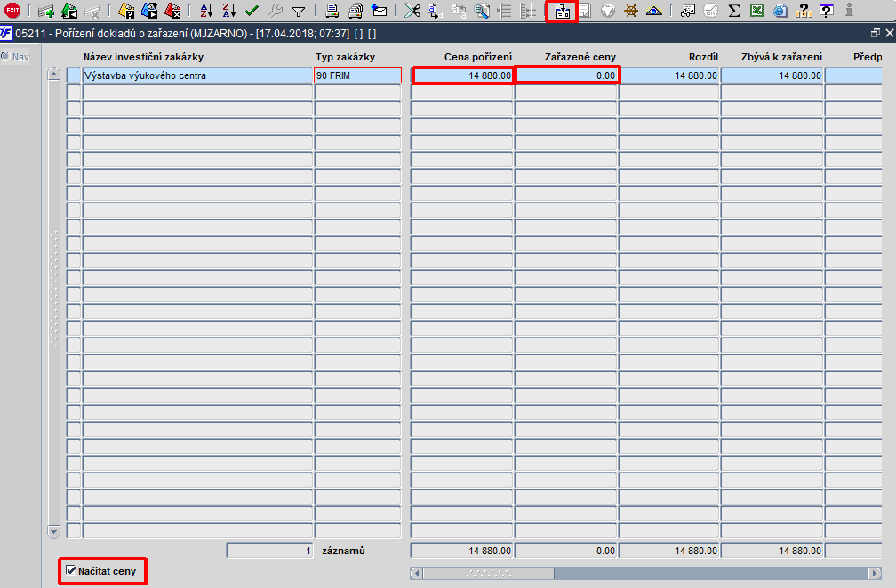Click the empty name field in the second row
The image size is (896, 588).
tap(197, 91)
